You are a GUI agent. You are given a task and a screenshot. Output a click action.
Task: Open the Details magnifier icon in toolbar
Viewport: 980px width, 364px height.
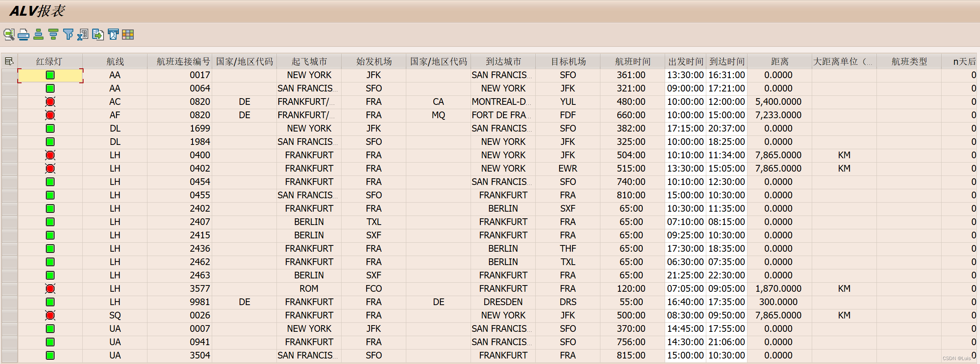pyautogui.click(x=9, y=35)
